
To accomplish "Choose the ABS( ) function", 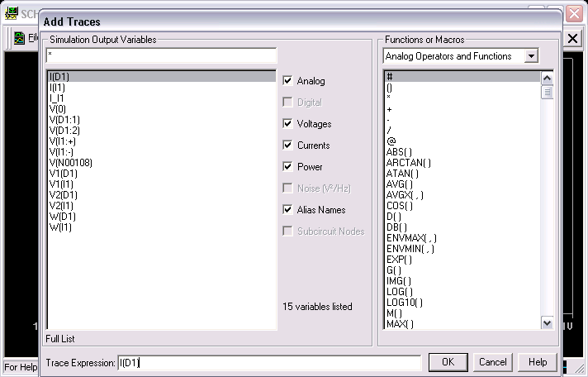I will tap(403, 152).
